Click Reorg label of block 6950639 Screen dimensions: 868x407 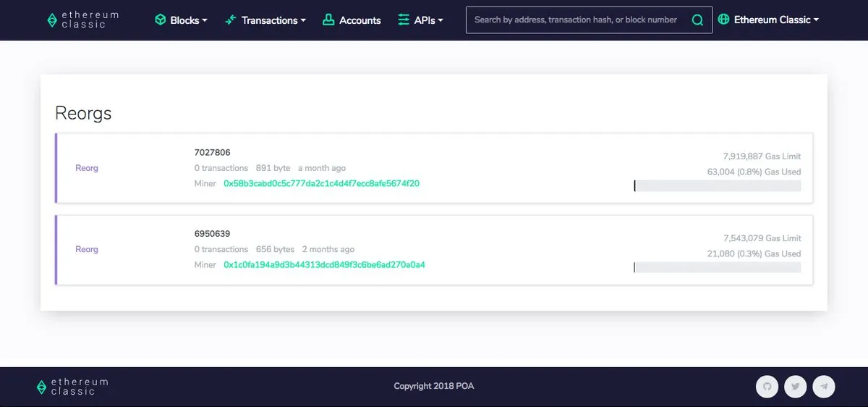[87, 249]
